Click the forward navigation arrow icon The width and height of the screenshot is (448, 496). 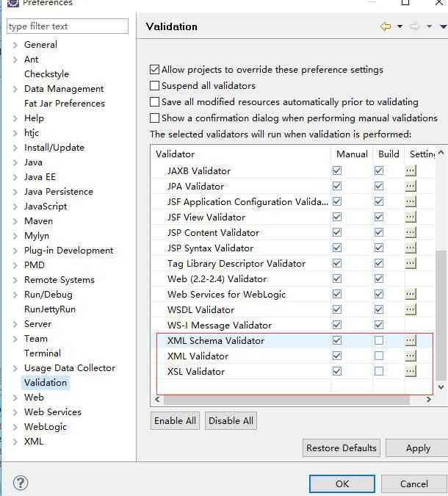tap(415, 26)
